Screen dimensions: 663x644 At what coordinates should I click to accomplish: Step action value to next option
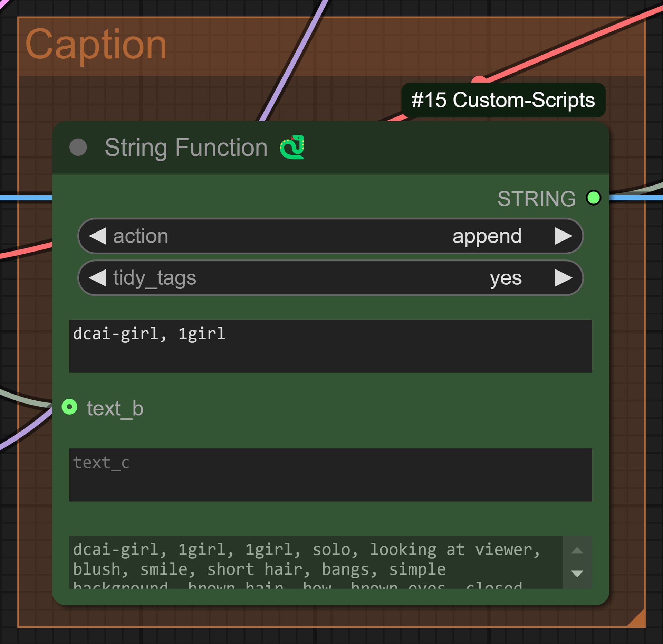564,236
